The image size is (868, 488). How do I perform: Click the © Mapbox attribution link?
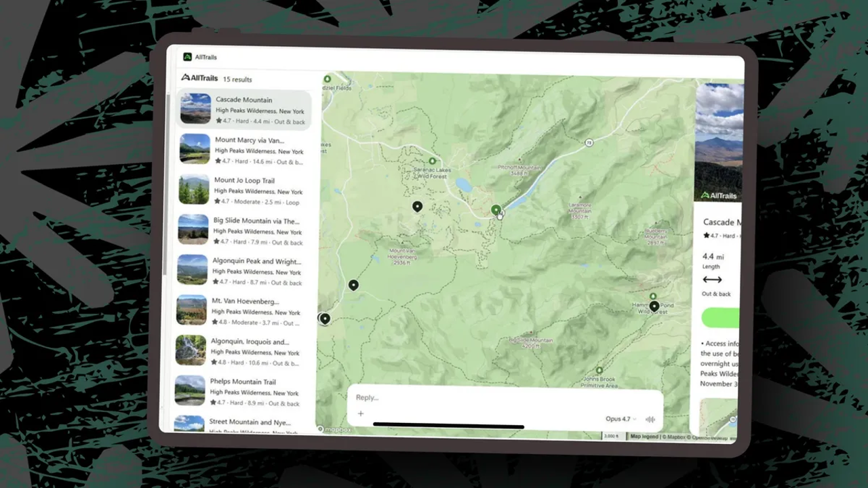pos(675,436)
